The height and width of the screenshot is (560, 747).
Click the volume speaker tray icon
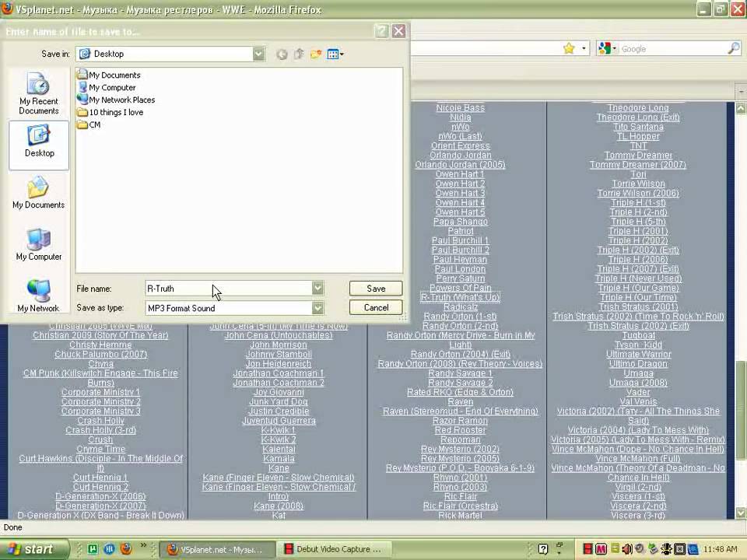click(627, 549)
